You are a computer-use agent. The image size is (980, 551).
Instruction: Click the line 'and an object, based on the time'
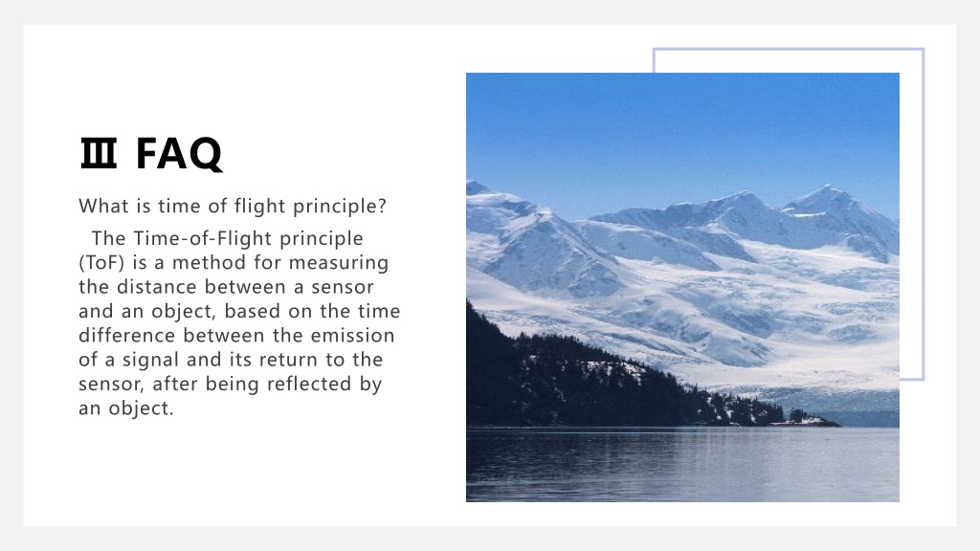(239, 311)
